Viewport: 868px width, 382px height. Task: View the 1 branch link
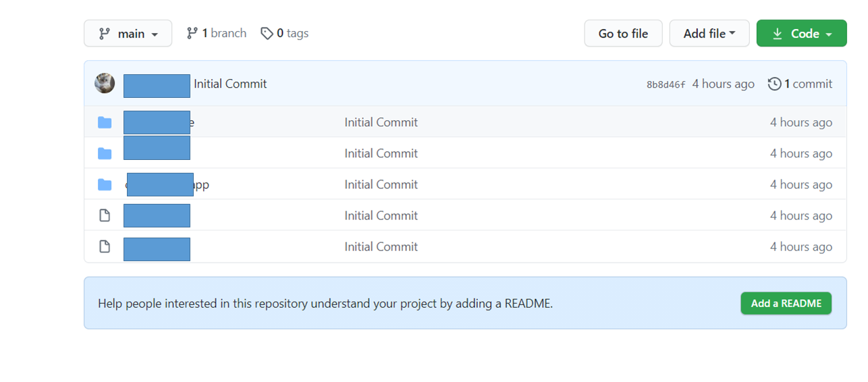pyautogui.click(x=217, y=33)
